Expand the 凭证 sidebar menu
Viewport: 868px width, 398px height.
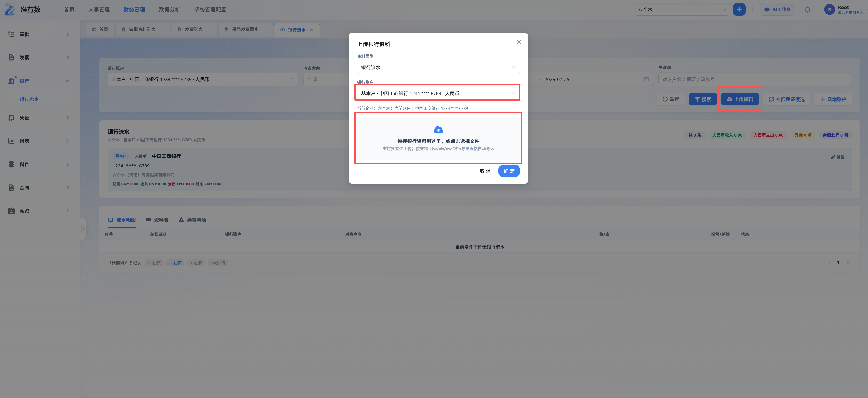tap(39, 118)
